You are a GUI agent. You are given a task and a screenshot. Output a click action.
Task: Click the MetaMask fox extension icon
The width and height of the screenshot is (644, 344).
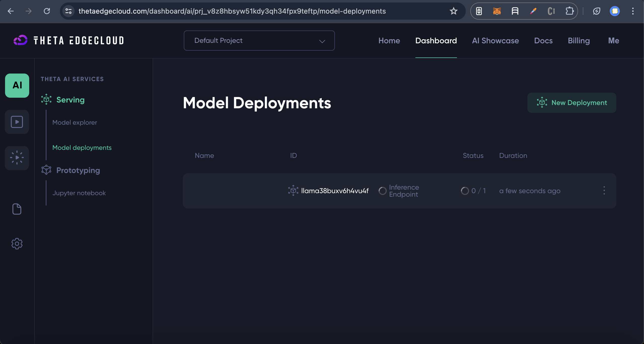point(497,11)
